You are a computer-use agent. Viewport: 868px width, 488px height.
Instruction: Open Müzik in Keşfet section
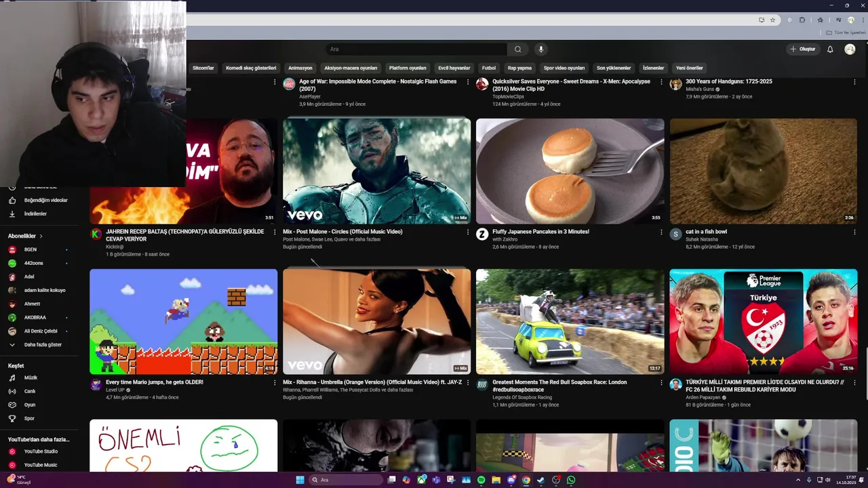[x=39, y=378]
